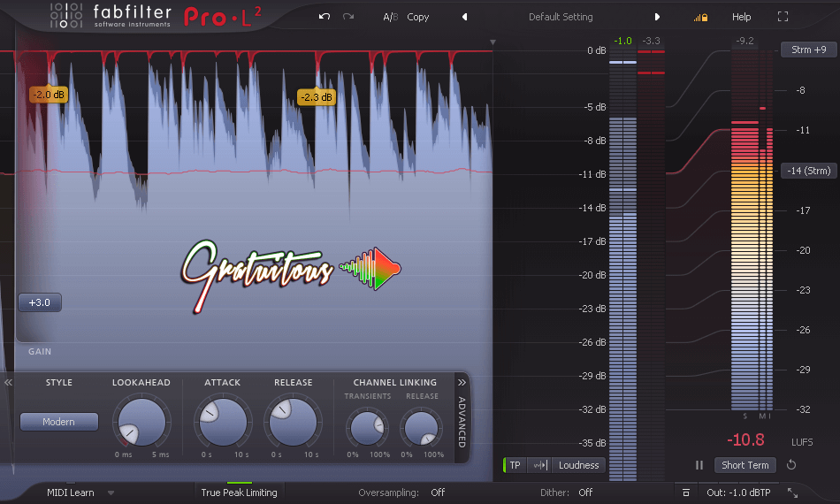Click the -2.0 dB gain reduction label
This screenshot has height=504, width=840.
pos(49,95)
